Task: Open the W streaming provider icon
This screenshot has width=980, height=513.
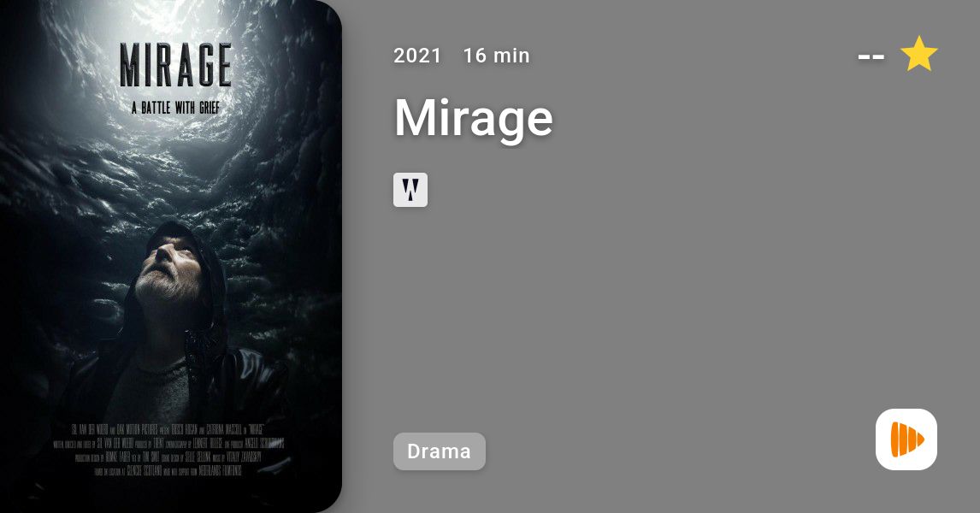Action: tap(410, 190)
